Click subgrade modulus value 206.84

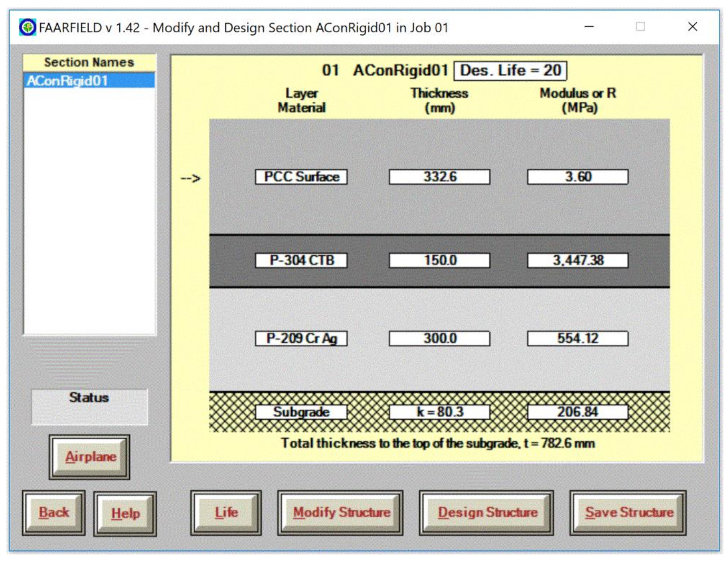pos(578,412)
